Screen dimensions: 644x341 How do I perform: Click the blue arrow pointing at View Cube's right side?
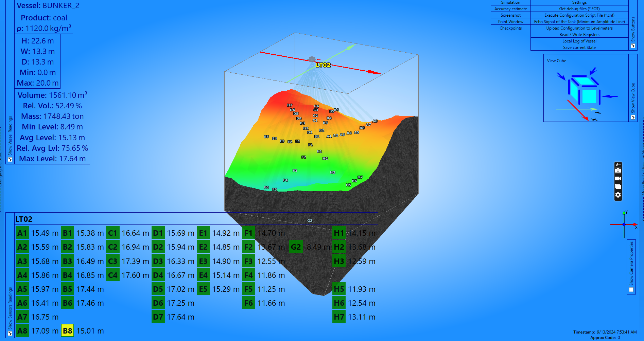click(610, 96)
